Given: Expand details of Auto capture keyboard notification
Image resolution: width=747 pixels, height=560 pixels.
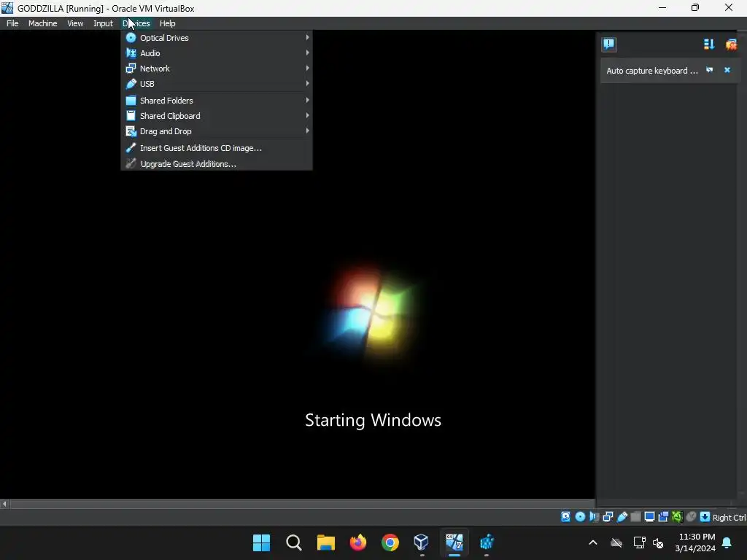Looking at the screenshot, I should 709,70.
